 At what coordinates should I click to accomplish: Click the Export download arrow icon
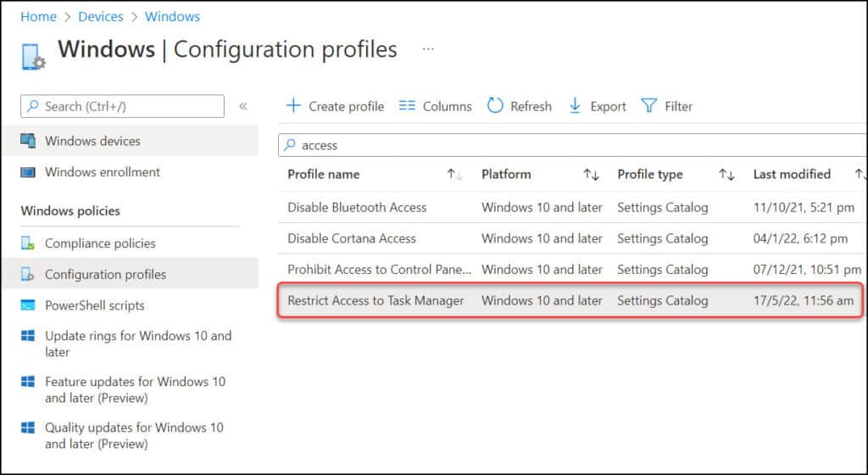576,105
